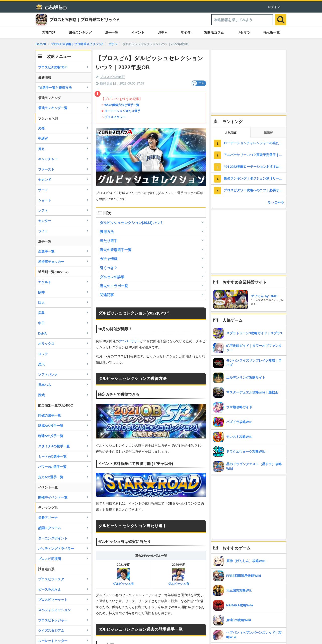
Task: Open the ローテーション当たり選手 recommended link
Action: click(122, 111)
